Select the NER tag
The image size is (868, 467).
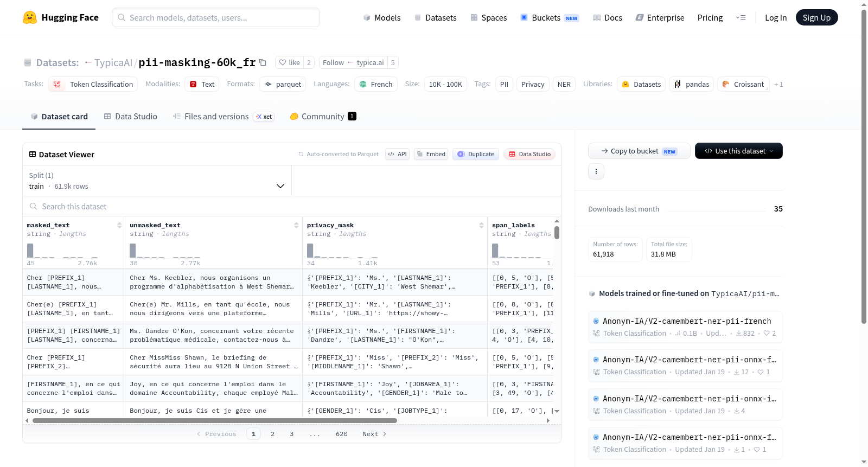pyautogui.click(x=564, y=84)
